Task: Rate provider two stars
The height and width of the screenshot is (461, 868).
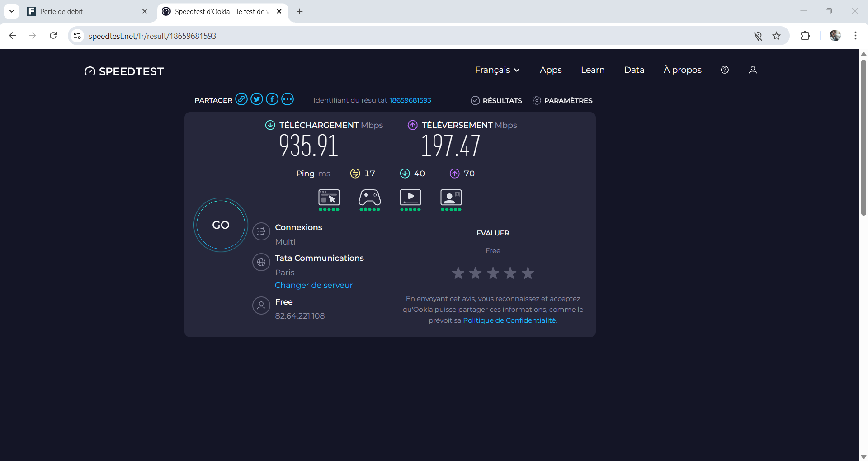Action: (x=476, y=273)
